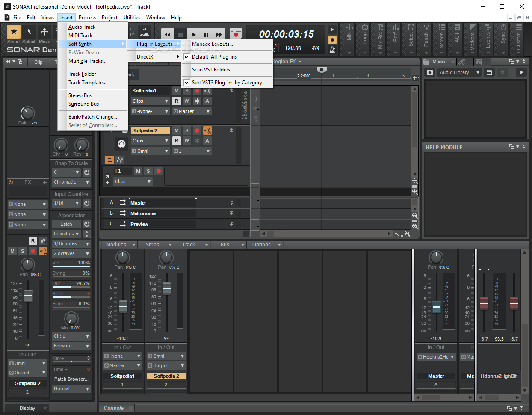Adjust the Softpedia1 console volume fader
This screenshot has width=532, height=415.
tap(123, 306)
